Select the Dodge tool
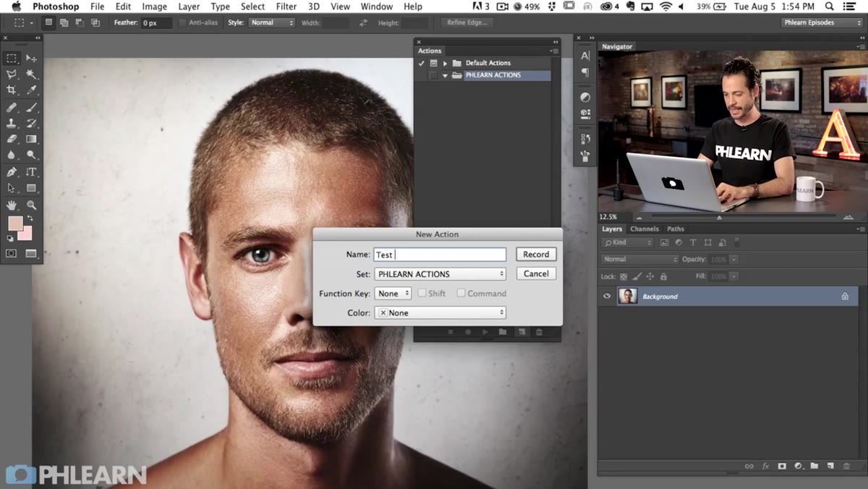Image resolution: width=868 pixels, height=489 pixels. pos(31,155)
